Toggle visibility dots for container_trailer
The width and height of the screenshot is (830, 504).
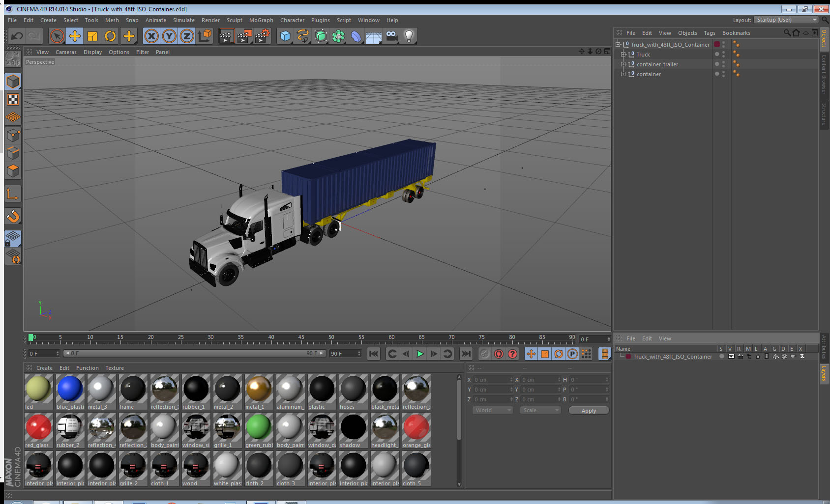[723, 64]
